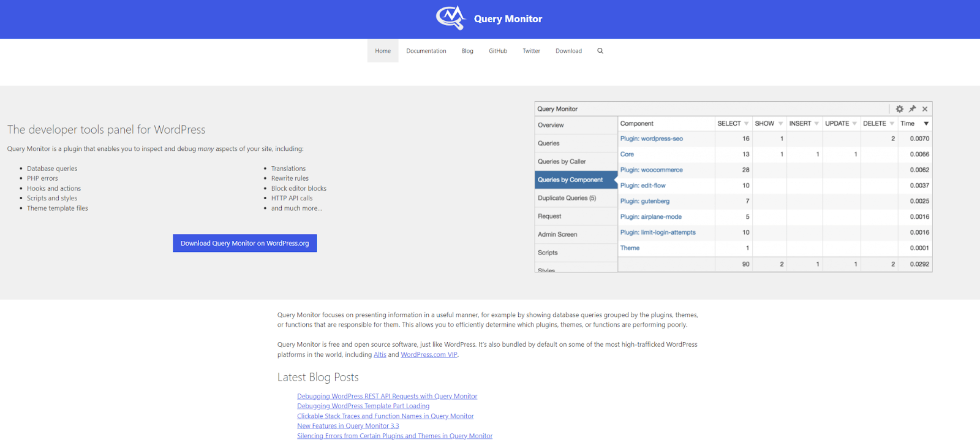Open the DELETE column filter dropdown
Screen dimensions: 980x445
click(892, 124)
